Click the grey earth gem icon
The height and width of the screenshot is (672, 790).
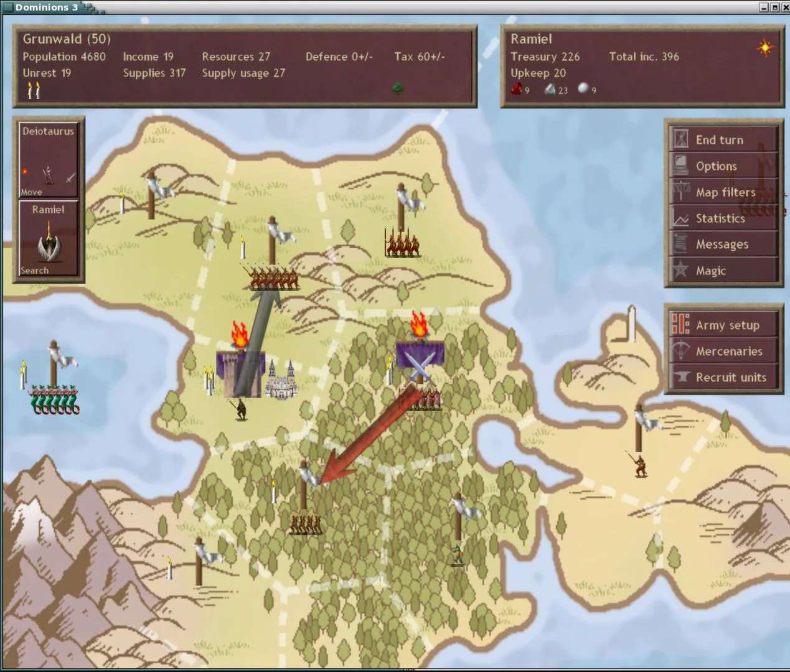[550, 89]
